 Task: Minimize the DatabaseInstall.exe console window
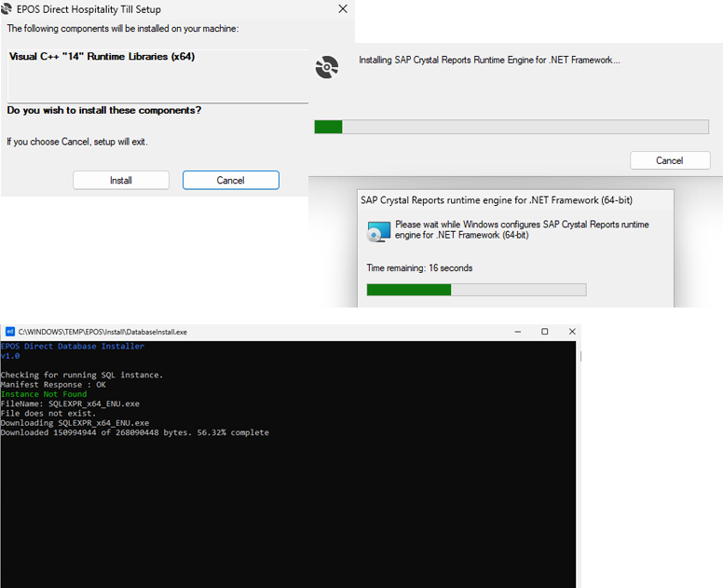tap(518, 332)
